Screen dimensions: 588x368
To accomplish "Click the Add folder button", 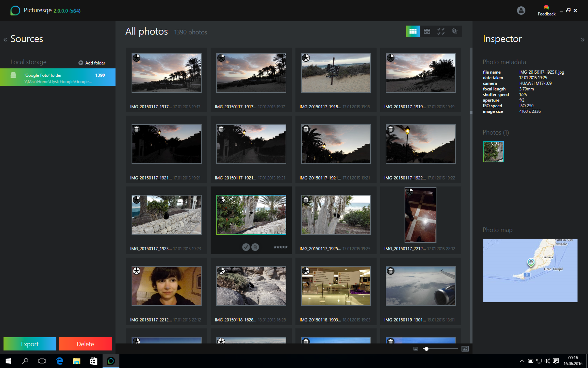I will (x=92, y=63).
